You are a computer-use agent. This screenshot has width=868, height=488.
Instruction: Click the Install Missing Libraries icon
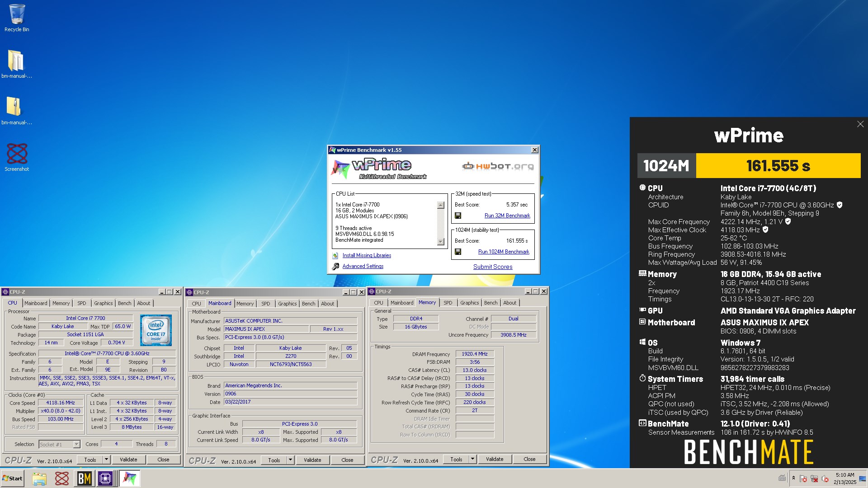[x=335, y=255]
